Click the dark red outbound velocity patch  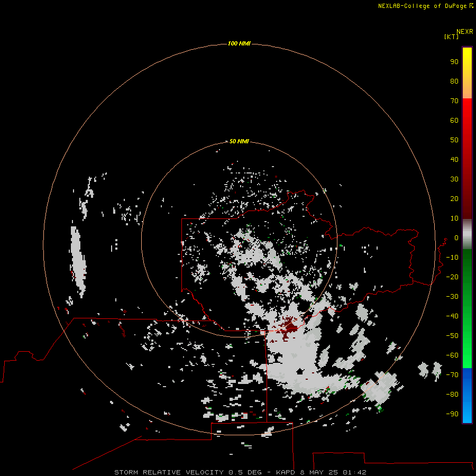pyautogui.click(x=289, y=327)
